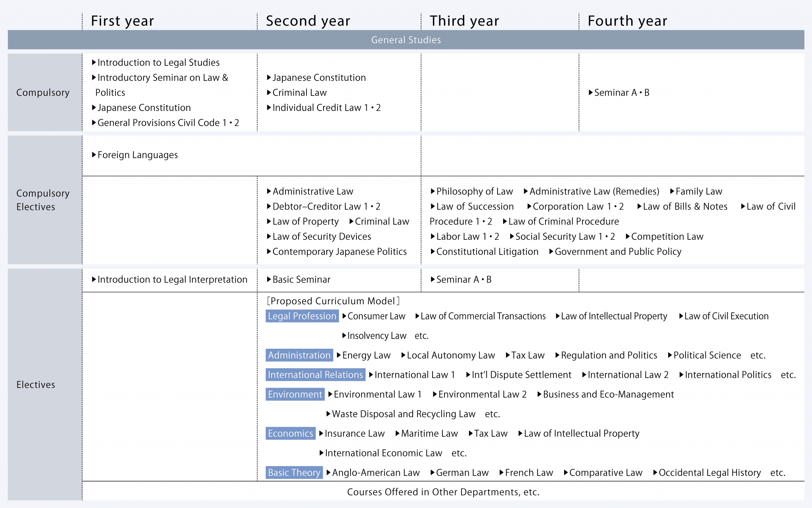This screenshot has width=812, height=508.
Task: Click Government and Public Policy course
Action: pyautogui.click(x=618, y=252)
